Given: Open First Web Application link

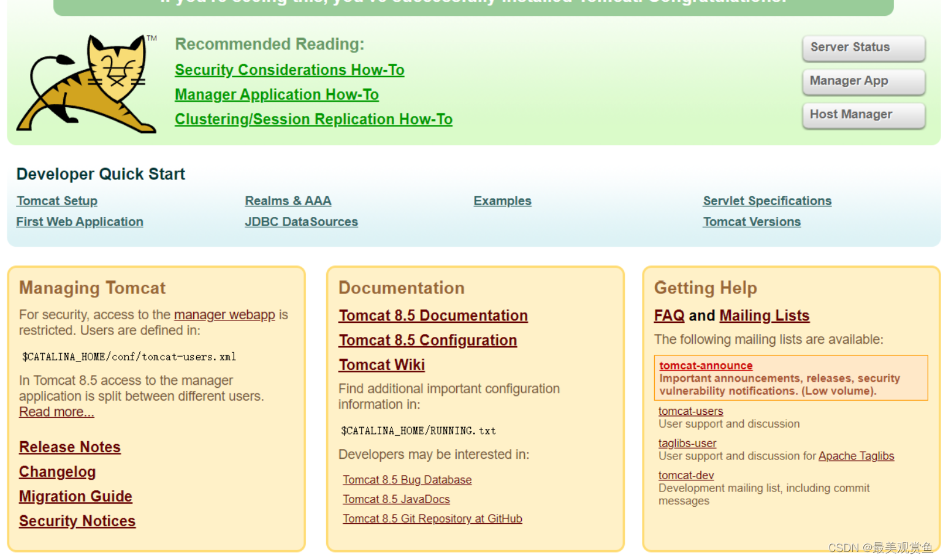Looking at the screenshot, I should coord(80,222).
